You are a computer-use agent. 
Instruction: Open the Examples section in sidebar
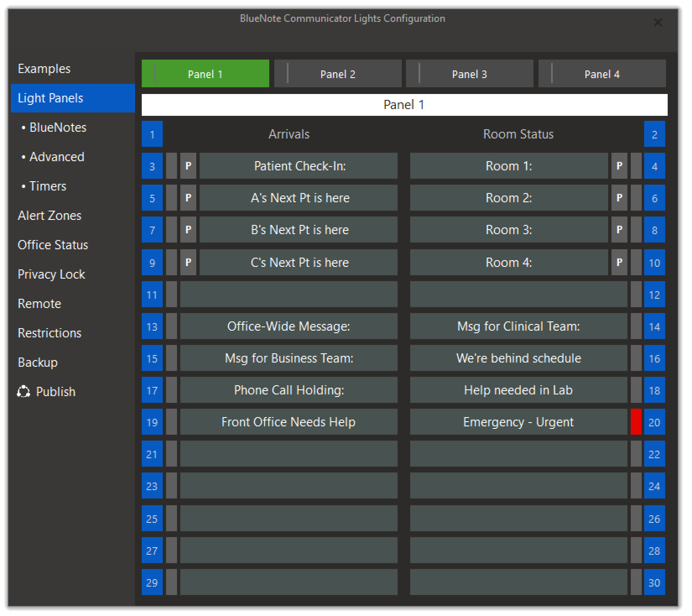coord(73,69)
